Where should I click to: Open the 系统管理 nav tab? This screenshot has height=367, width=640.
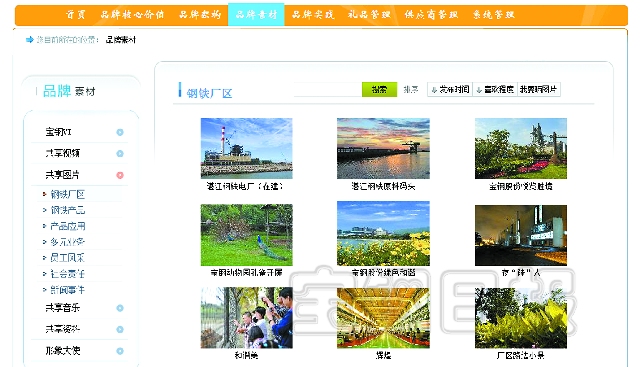(493, 15)
